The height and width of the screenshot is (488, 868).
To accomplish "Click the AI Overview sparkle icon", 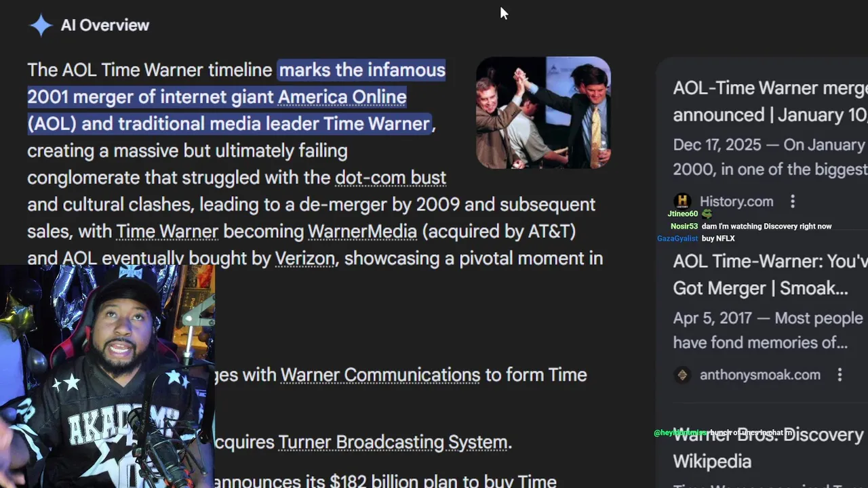I will 41,25.
